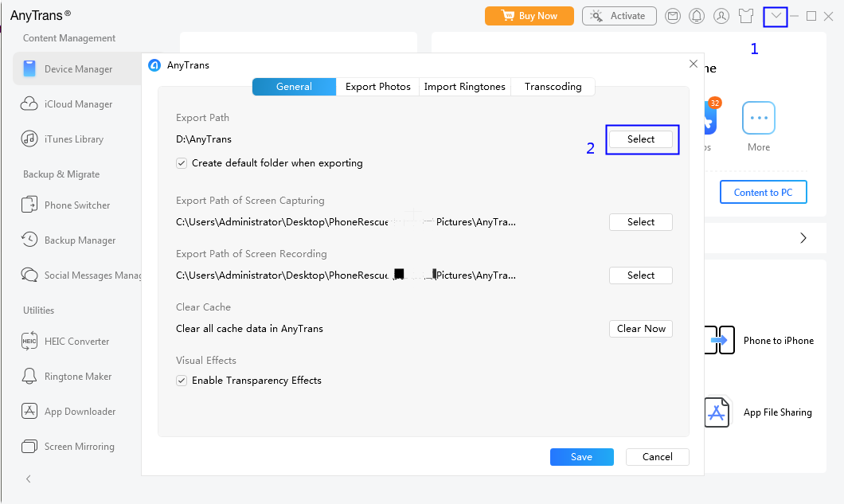Click the Screen Recording export path text

click(x=346, y=275)
